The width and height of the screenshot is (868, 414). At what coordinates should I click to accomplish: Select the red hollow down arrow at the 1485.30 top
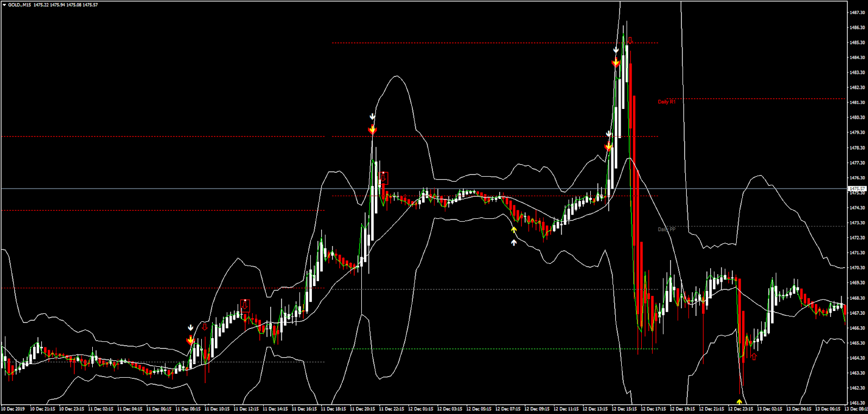click(x=630, y=41)
